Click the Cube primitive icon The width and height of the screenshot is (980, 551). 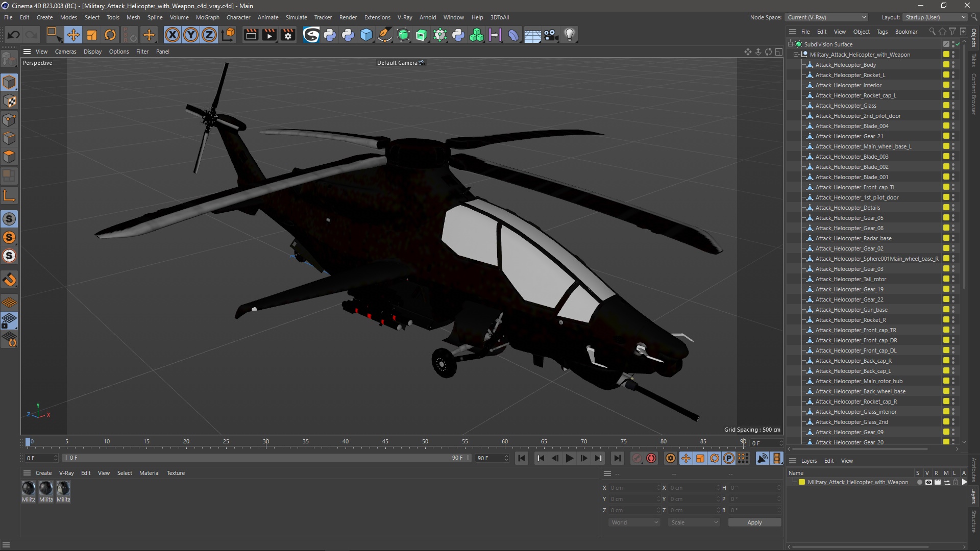[x=366, y=35]
